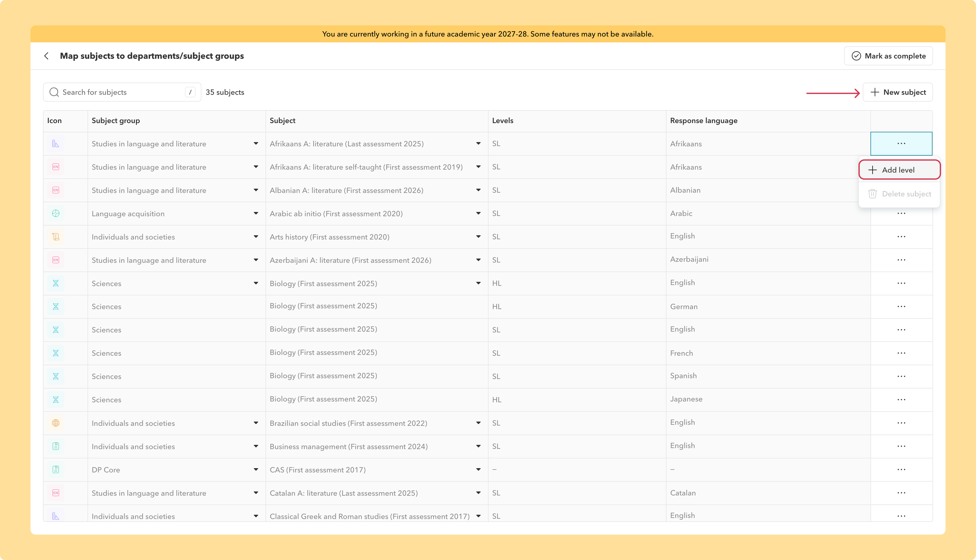Click the DNA icon in the Biology Japanese row
Viewport: 976px width, 560px height.
[x=56, y=400]
